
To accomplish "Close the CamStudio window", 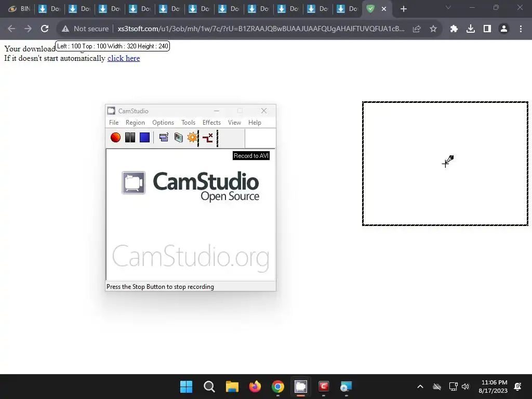I will coord(263,111).
